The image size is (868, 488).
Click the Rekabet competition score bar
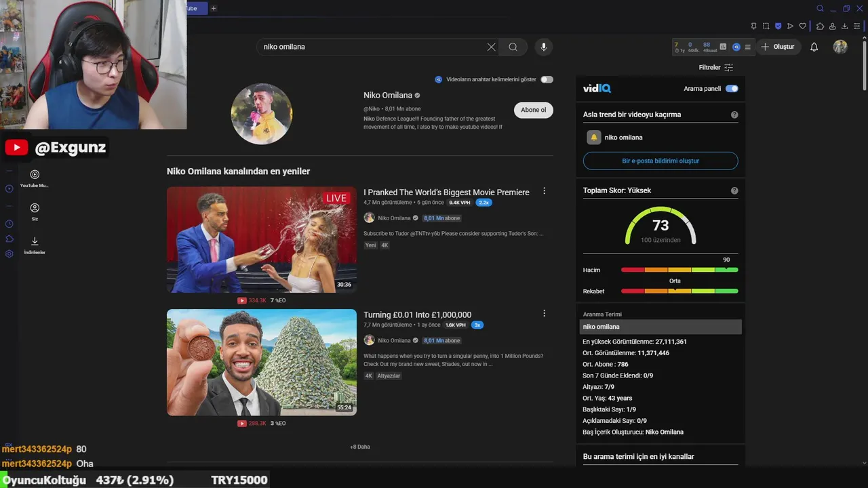[x=679, y=291]
